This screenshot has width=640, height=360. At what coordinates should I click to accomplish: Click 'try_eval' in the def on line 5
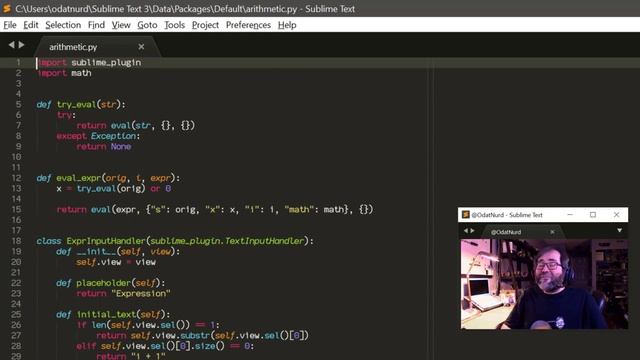[76, 104]
